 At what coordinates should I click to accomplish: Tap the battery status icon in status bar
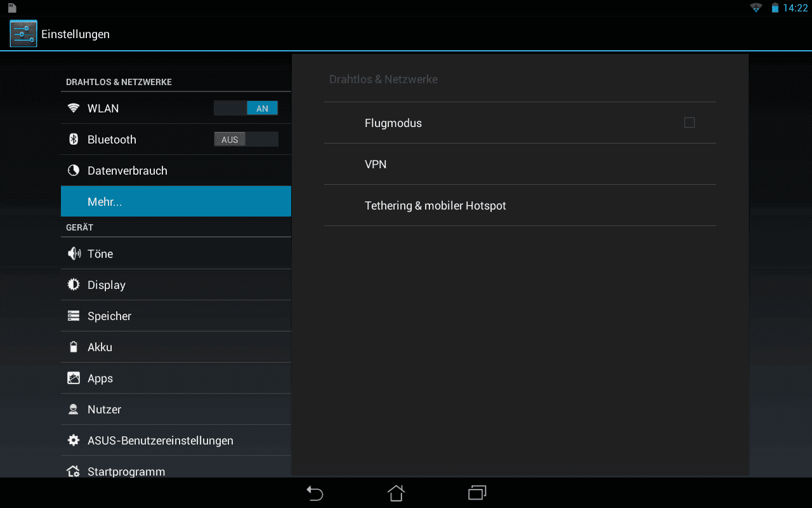pyautogui.click(x=775, y=8)
